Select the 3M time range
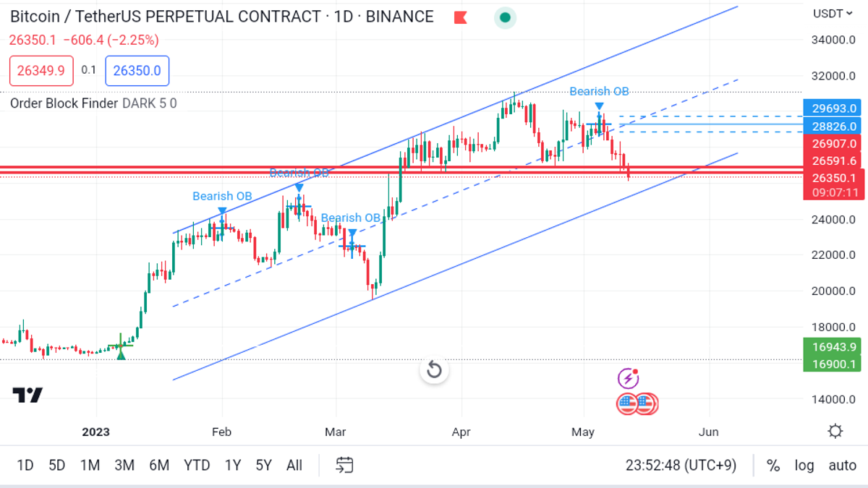Screen dimensions: 868x488 click(124, 465)
